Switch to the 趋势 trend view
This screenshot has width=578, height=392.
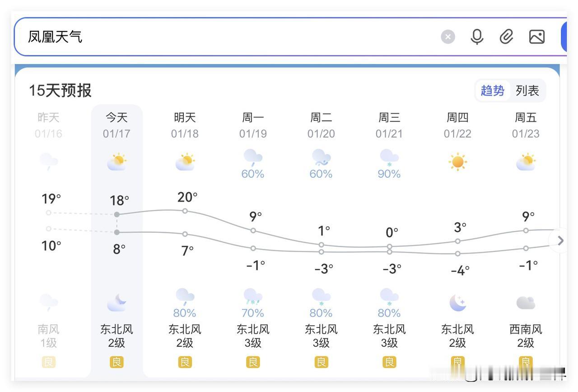pos(492,91)
